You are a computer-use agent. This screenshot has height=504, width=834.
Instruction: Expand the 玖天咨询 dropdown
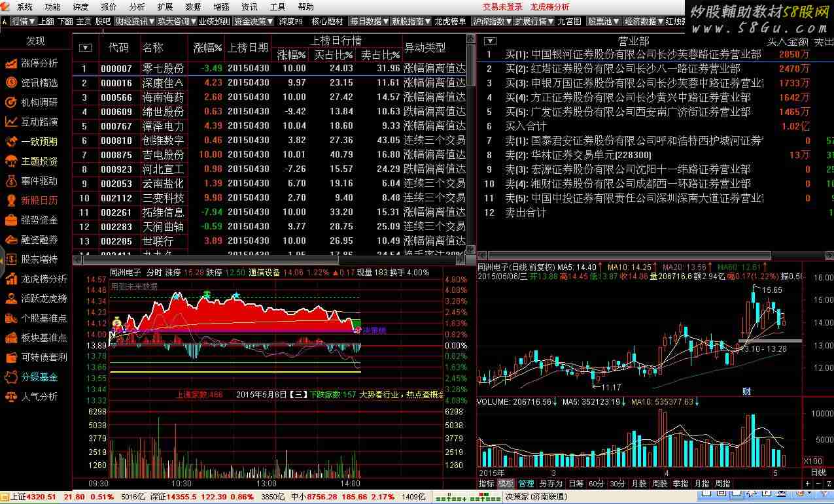177,22
